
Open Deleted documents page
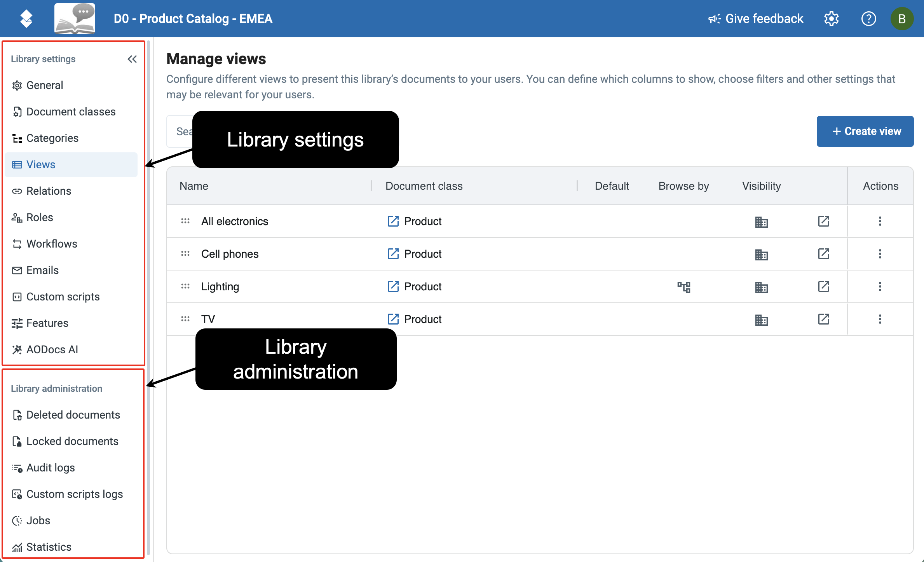[71, 415]
